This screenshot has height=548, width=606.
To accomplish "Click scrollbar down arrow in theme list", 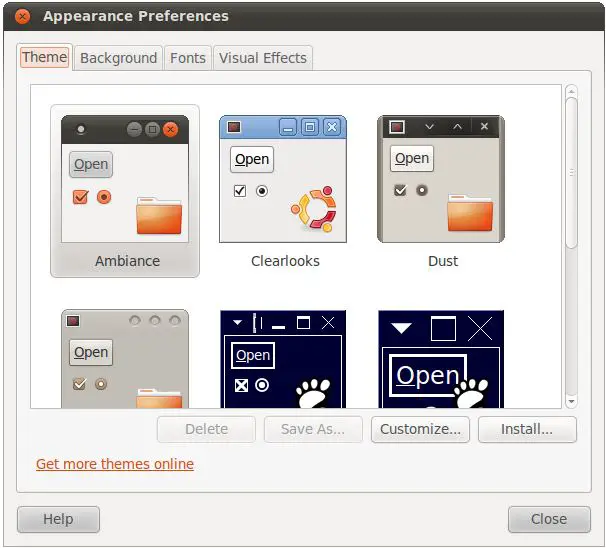I will 571,401.
